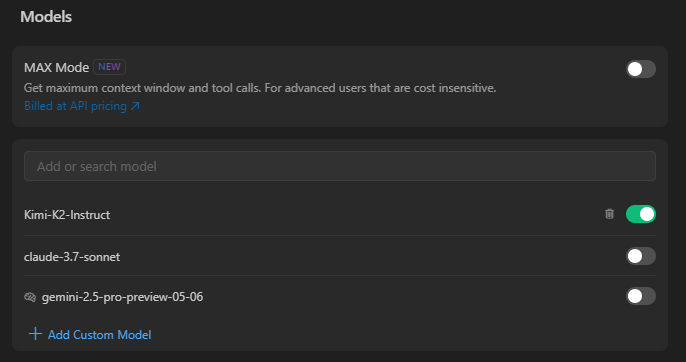Enable the claude-3.7-sonnet toggle
This screenshot has width=686, height=362.
click(640, 256)
